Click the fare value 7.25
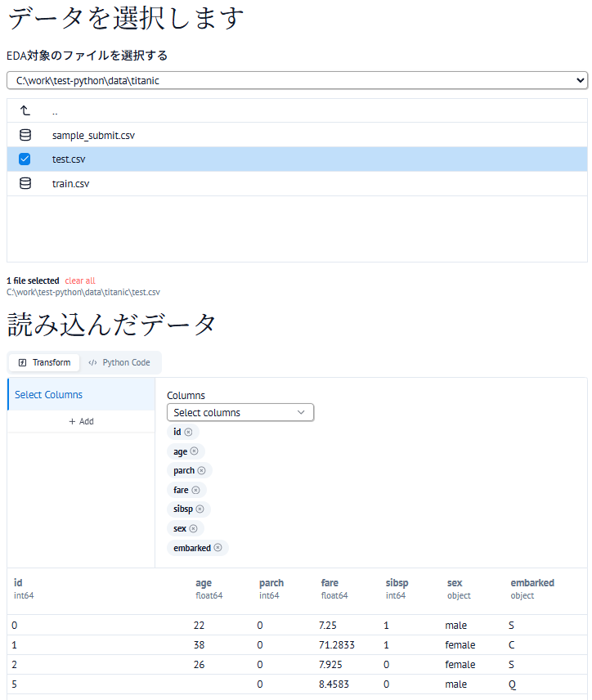Viewport: 592px width, 700px height. tap(328, 626)
